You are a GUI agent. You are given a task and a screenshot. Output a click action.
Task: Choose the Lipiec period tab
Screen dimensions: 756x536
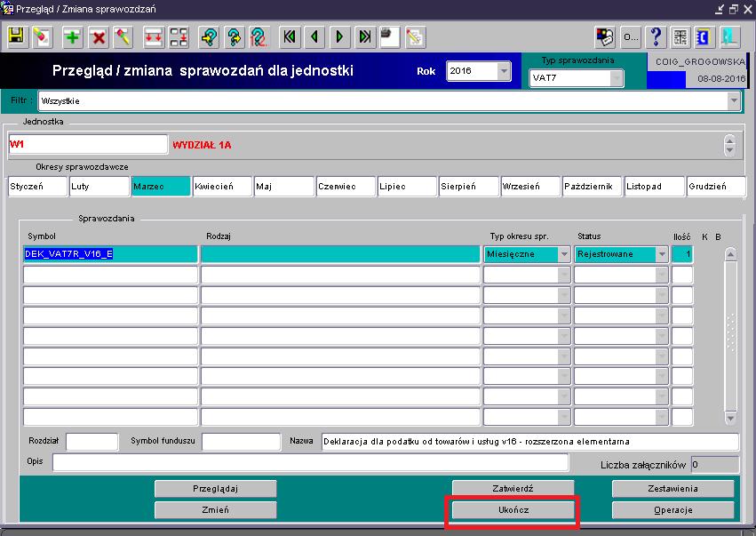[x=407, y=187]
